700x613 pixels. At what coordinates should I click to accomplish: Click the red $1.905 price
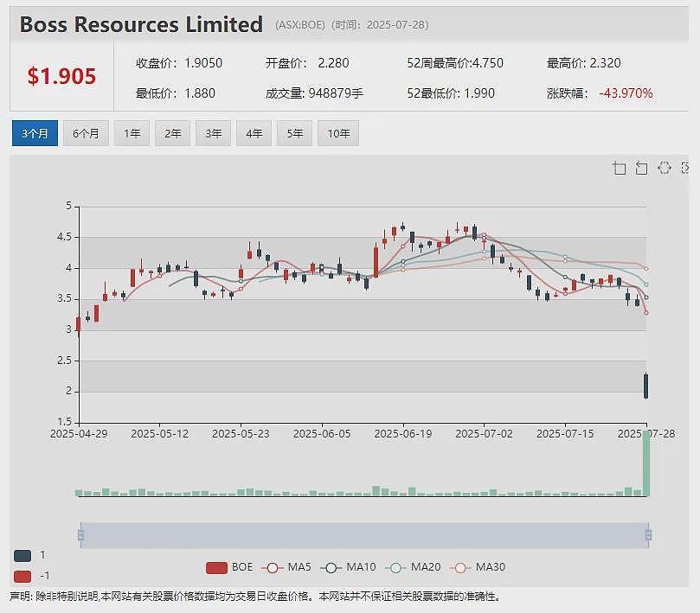pos(61,76)
